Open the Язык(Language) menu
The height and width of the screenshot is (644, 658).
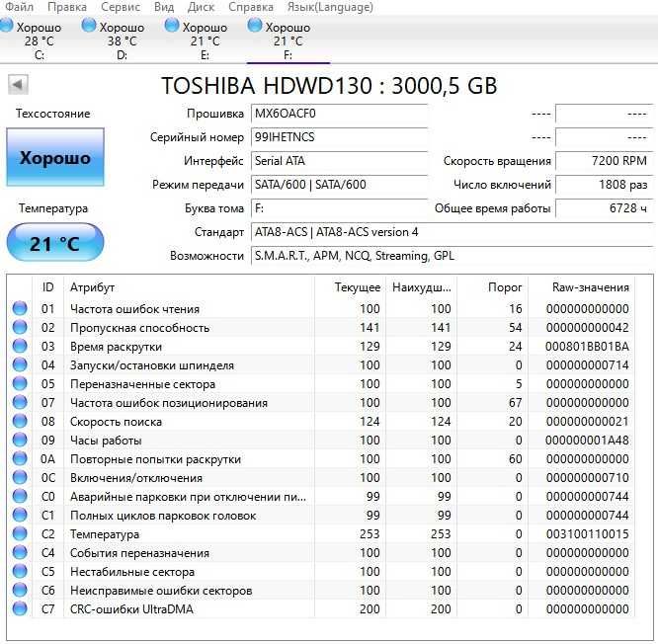tap(330, 7)
